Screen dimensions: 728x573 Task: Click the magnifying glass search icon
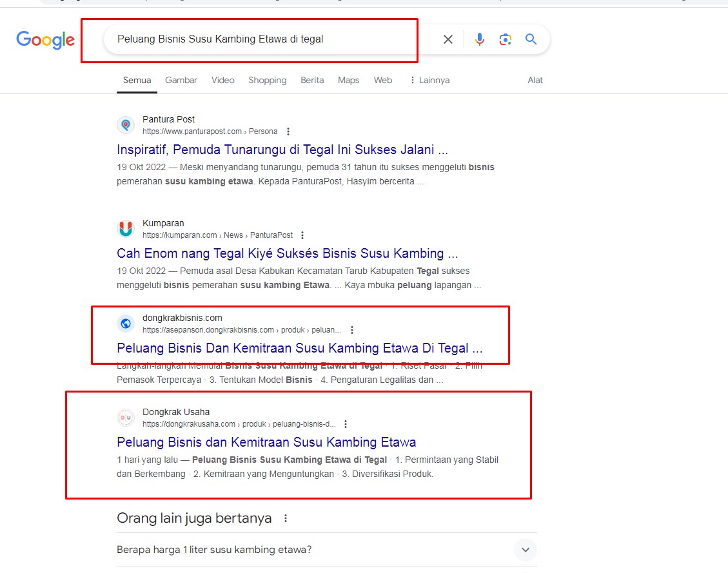[531, 39]
